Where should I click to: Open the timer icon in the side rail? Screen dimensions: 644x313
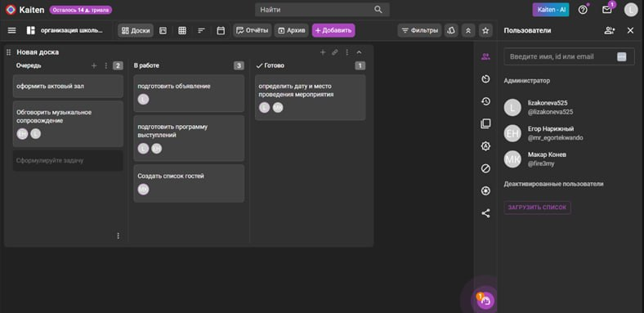click(485, 79)
